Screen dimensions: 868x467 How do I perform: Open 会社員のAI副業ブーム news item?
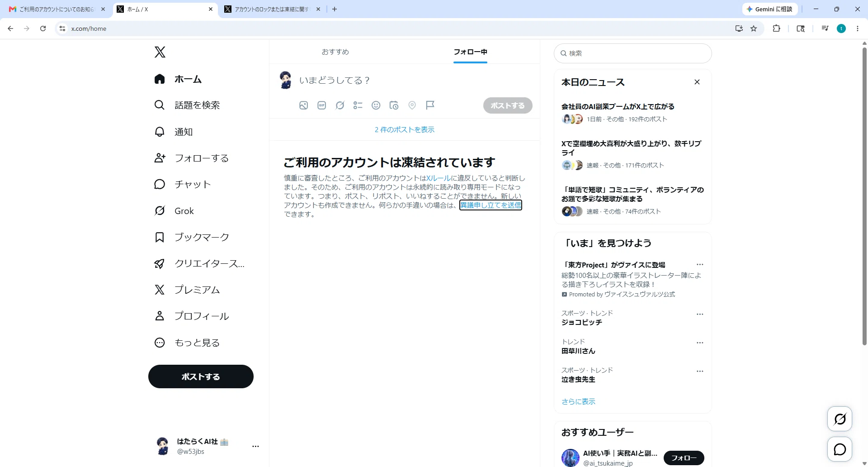tap(632, 113)
